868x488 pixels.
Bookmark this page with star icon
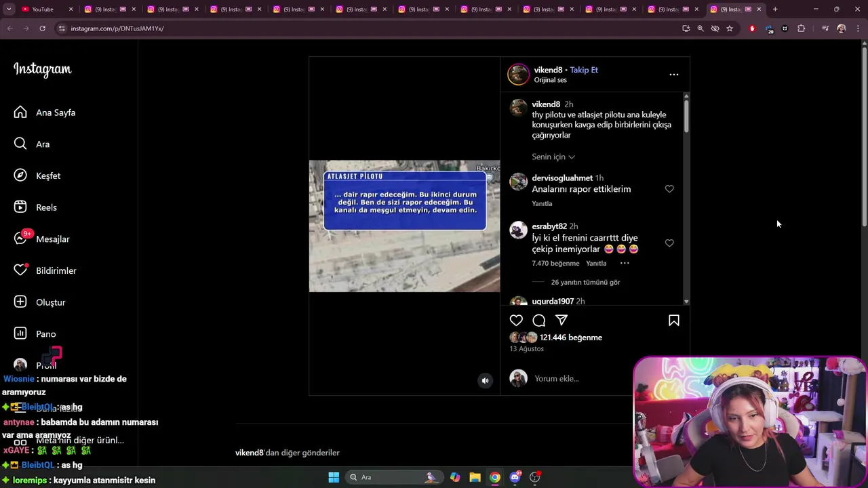pyautogui.click(x=730, y=28)
